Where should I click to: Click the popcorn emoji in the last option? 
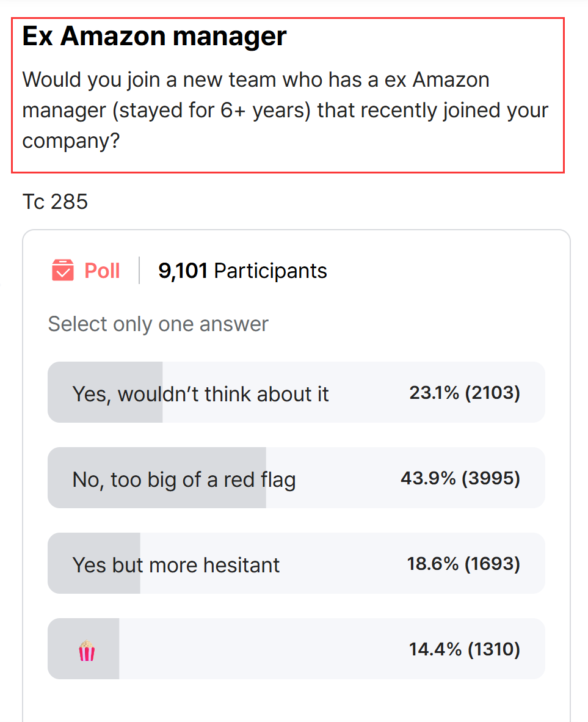tap(87, 651)
